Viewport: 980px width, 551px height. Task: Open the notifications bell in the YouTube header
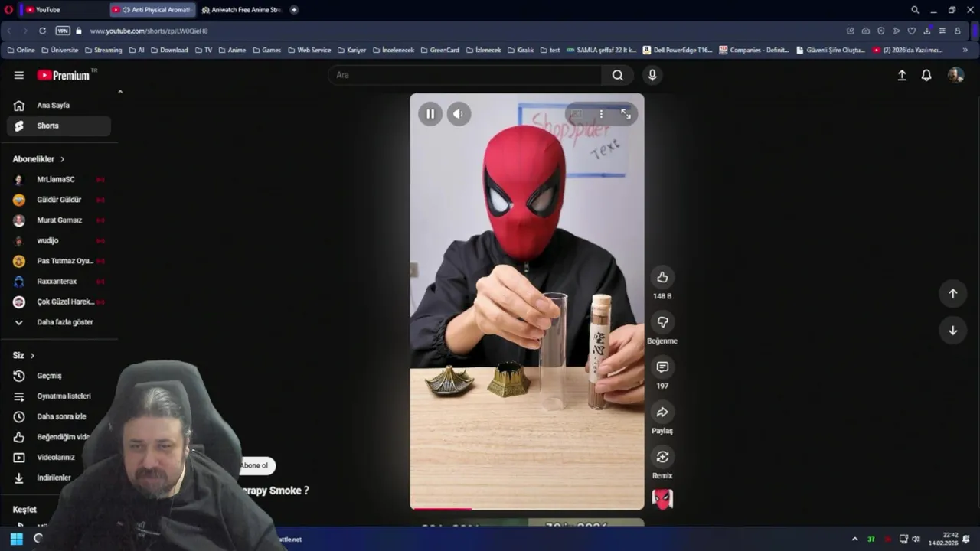pyautogui.click(x=926, y=75)
